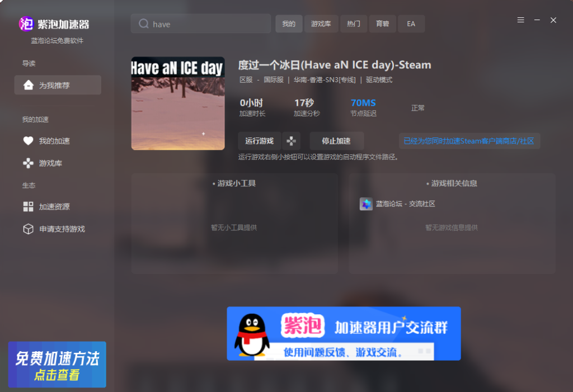Select the EA tab
The height and width of the screenshot is (392, 573).
click(x=411, y=24)
